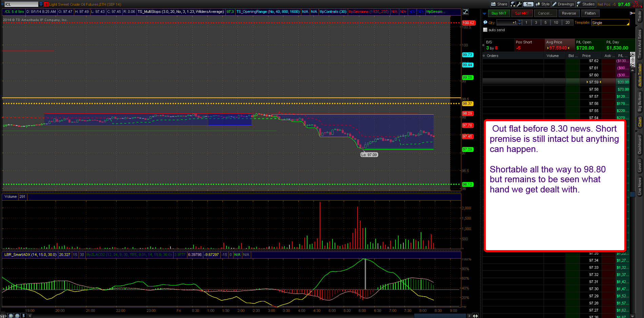Click the zoom-in magnifier on price ladder

pyautogui.click(x=632, y=54)
